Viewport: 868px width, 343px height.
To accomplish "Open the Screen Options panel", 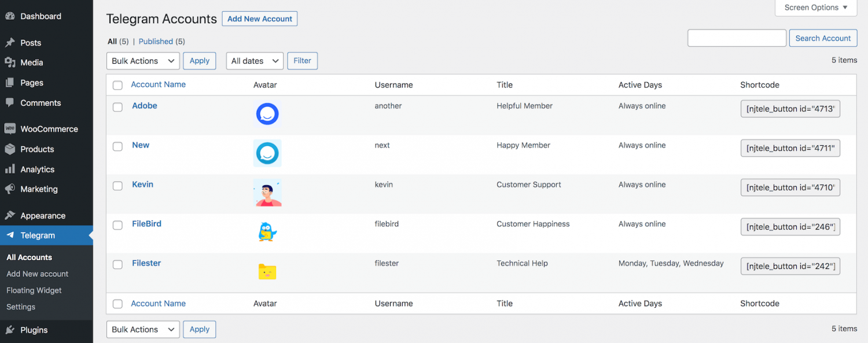I will (x=815, y=8).
